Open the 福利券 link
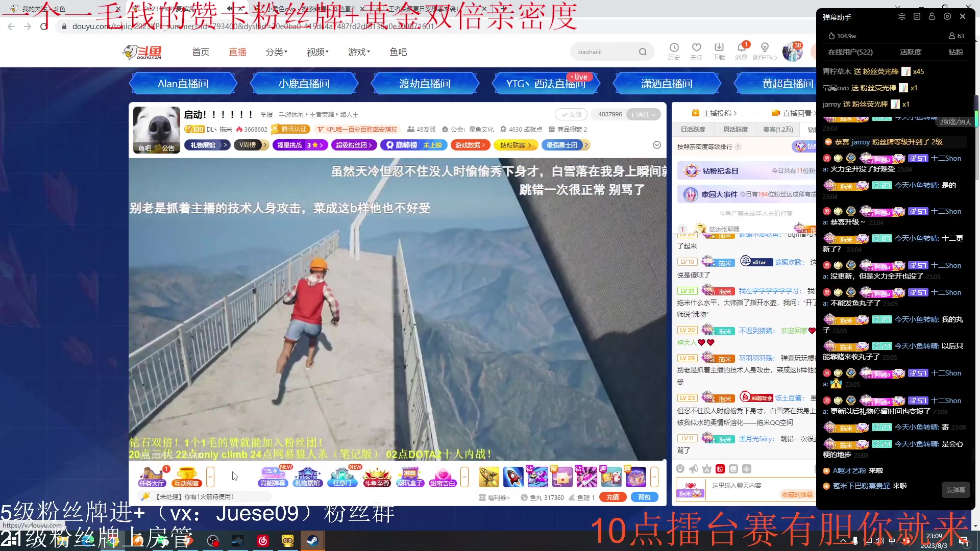Viewport: 980px width, 551px height. tap(494, 497)
